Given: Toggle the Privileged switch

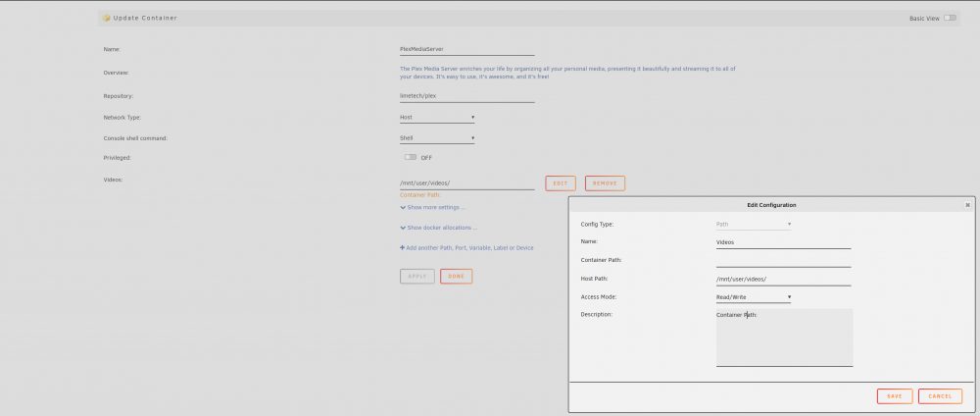Looking at the screenshot, I should [410, 157].
